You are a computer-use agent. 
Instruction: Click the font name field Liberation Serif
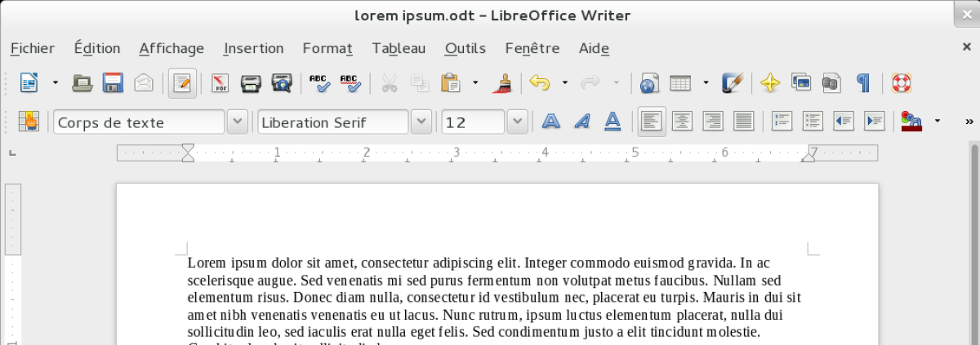333,122
